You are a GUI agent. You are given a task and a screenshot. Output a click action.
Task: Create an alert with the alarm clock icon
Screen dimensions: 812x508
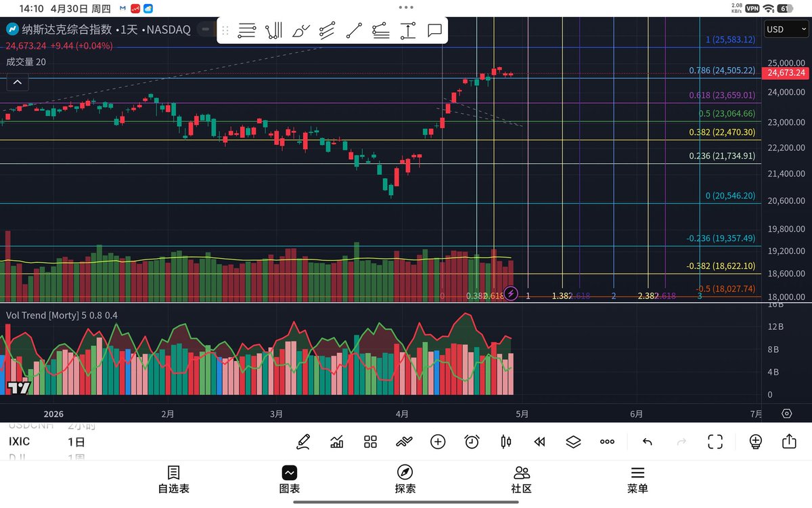tap(472, 442)
